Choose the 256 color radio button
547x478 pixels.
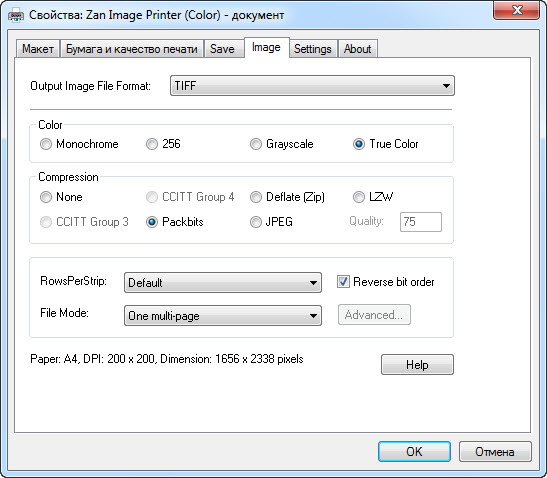coord(163,144)
